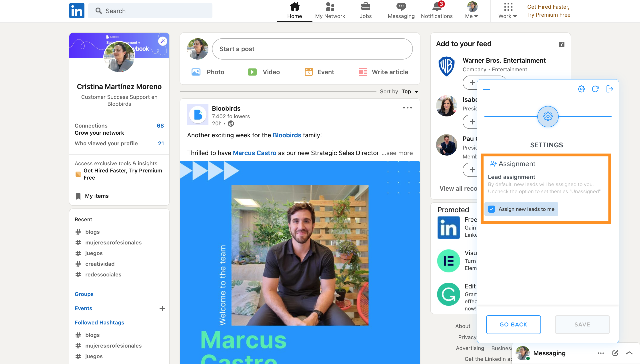The image size is (640, 364).
Task: Click Elementor promoted ad logo
Action: (448, 261)
